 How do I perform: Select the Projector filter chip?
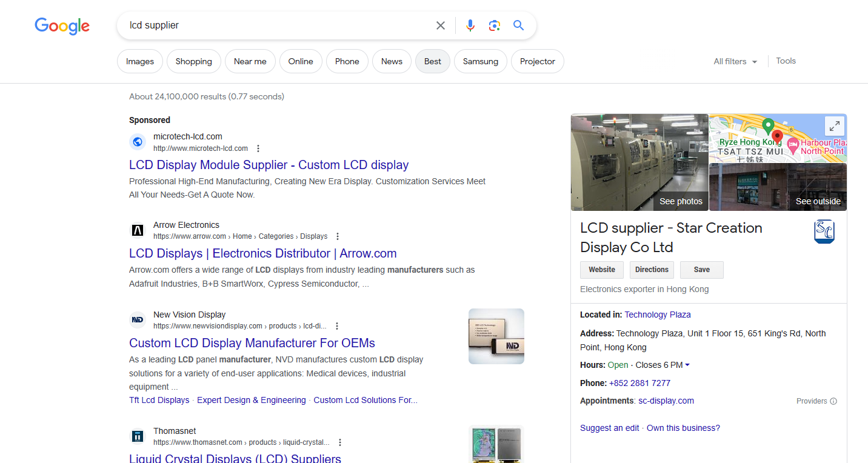click(x=538, y=61)
